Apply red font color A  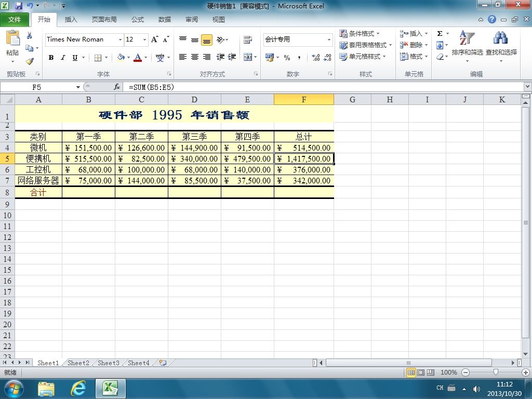(137, 58)
